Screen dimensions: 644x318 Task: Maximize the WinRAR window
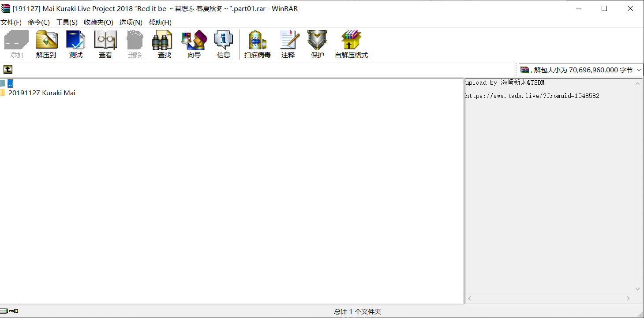pos(604,8)
